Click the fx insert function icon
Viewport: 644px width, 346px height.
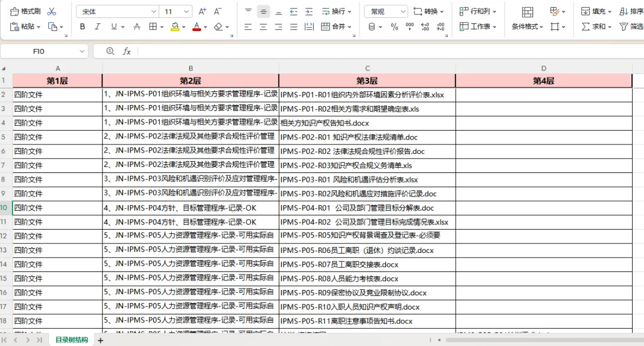pos(127,51)
